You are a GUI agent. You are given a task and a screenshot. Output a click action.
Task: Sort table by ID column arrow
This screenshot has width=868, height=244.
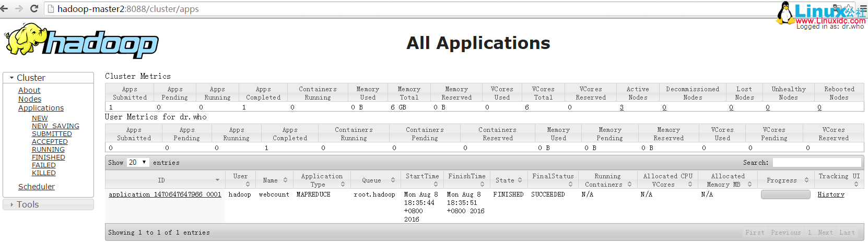217,180
